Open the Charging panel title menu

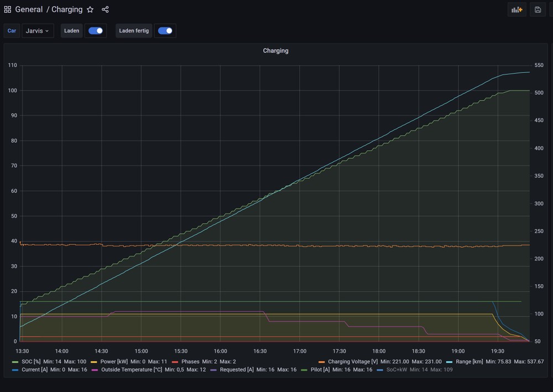275,51
